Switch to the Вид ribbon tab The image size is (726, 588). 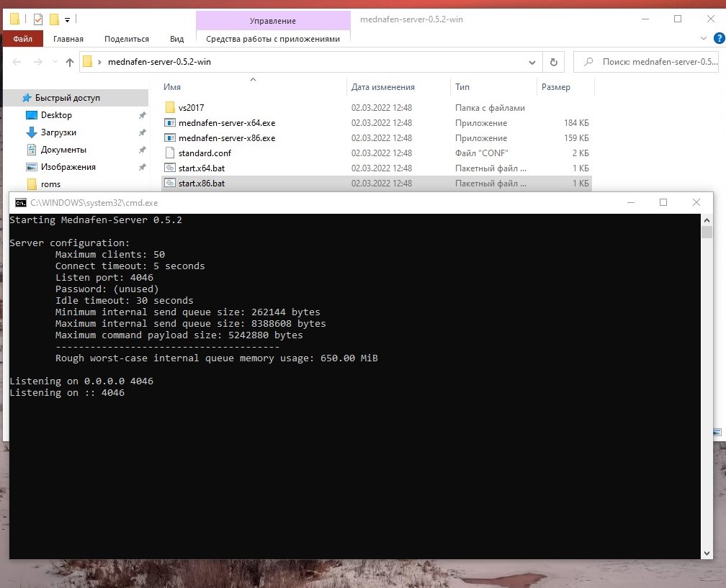tap(176, 39)
